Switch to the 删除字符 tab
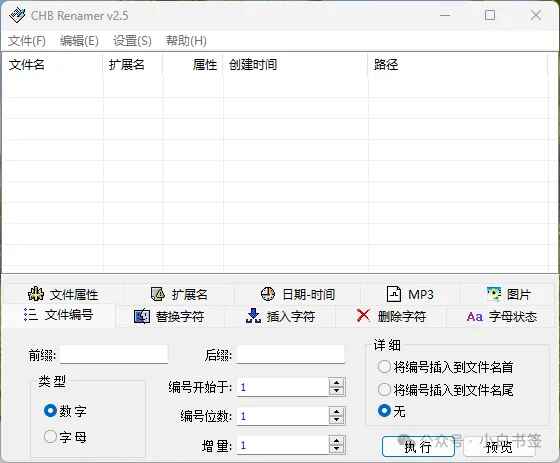Image resolution: width=560 pixels, height=463 pixels. click(391, 317)
